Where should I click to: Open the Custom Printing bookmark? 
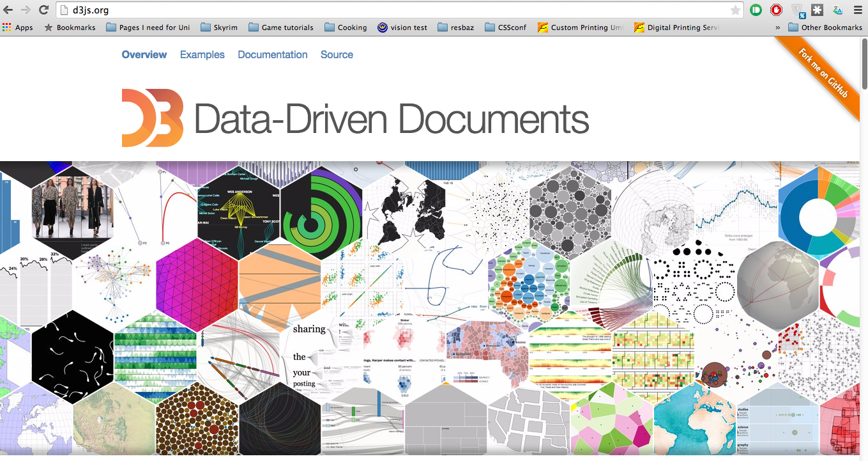coord(581,27)
